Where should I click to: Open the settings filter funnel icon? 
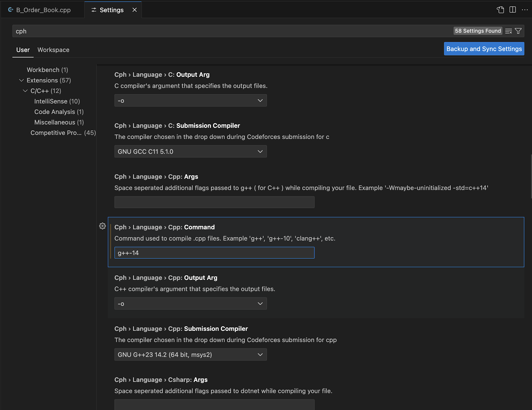[x=518, y=31]
